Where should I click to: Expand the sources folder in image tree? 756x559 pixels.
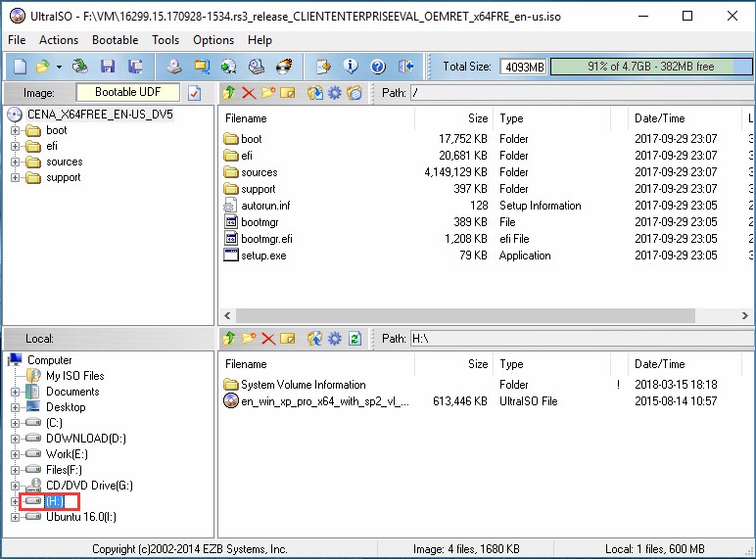click(x=15, y=162)
